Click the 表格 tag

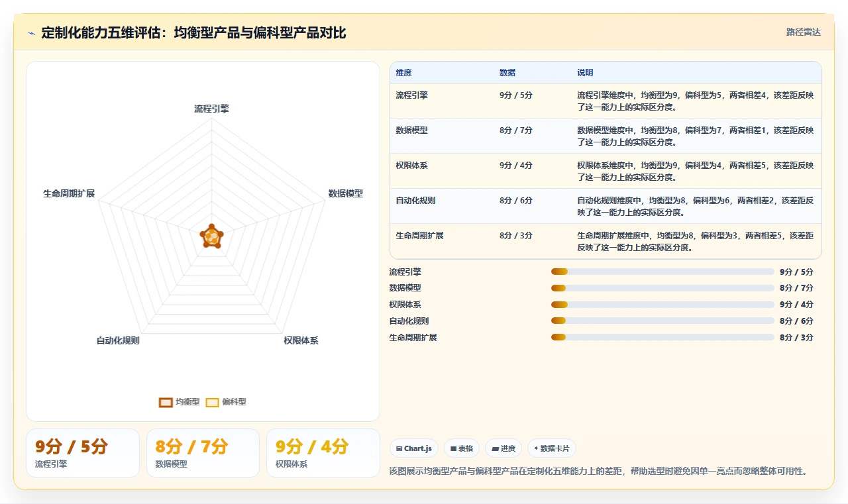tap(462, 448)
